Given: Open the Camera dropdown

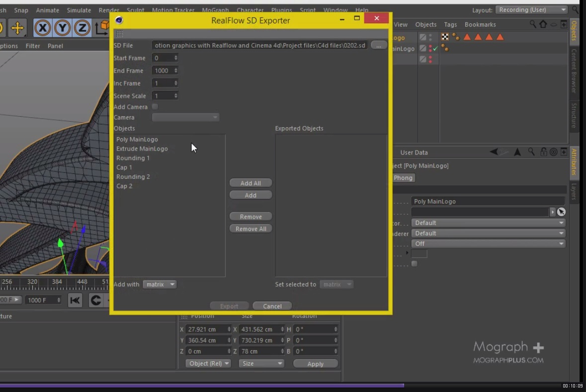Looking at the screenshot, I should tap(185, 117).
